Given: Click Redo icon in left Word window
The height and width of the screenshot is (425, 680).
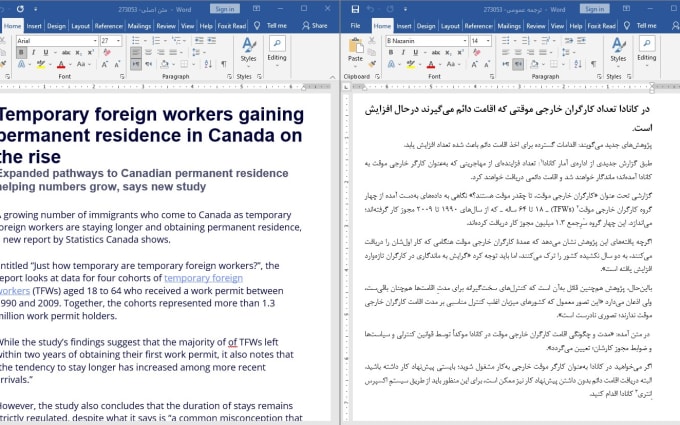Looking at the screenshot, I should (20, 9).
